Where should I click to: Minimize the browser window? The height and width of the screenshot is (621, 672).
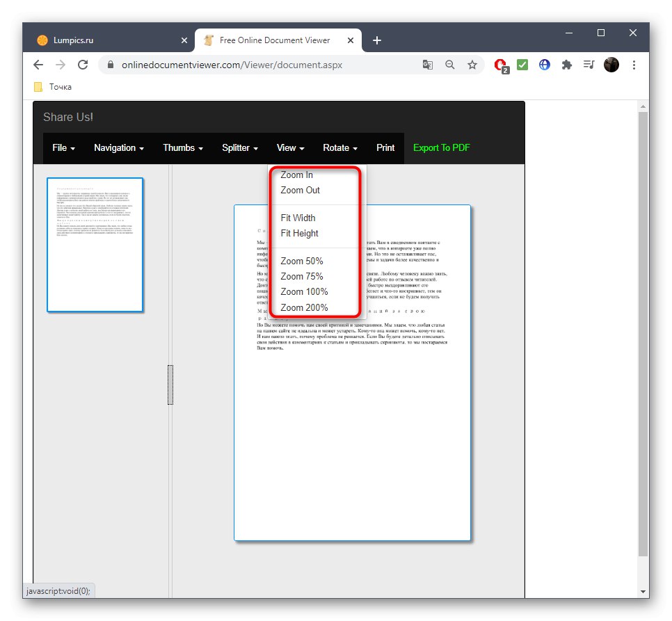click(x=569, y=33)
